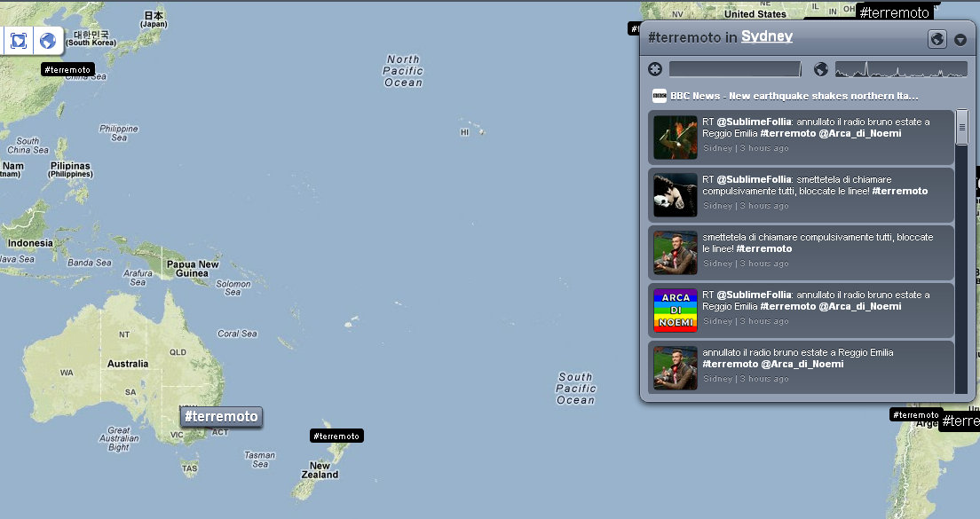
Task: Click @SublimeFollia beside the ARCA DI NOEMI avatar
Action: point(754,295)
